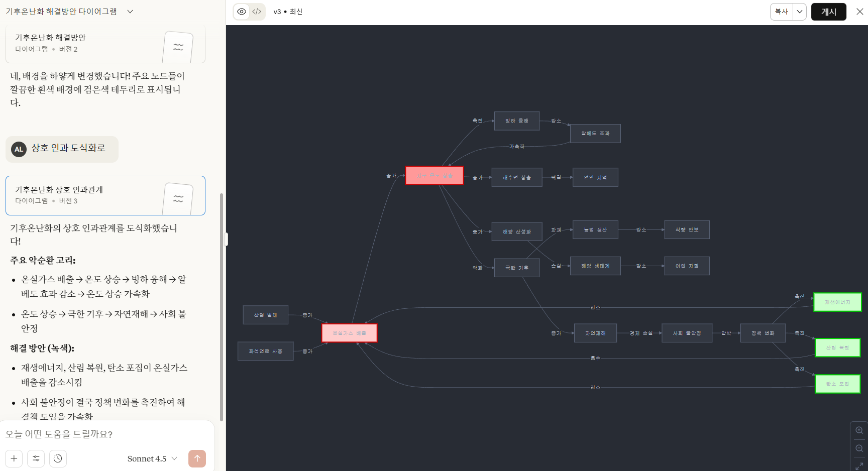Viewport: 868px width, 471px height.
Task: Click the clock extended thinking icon
Action: tap(58, 458)
